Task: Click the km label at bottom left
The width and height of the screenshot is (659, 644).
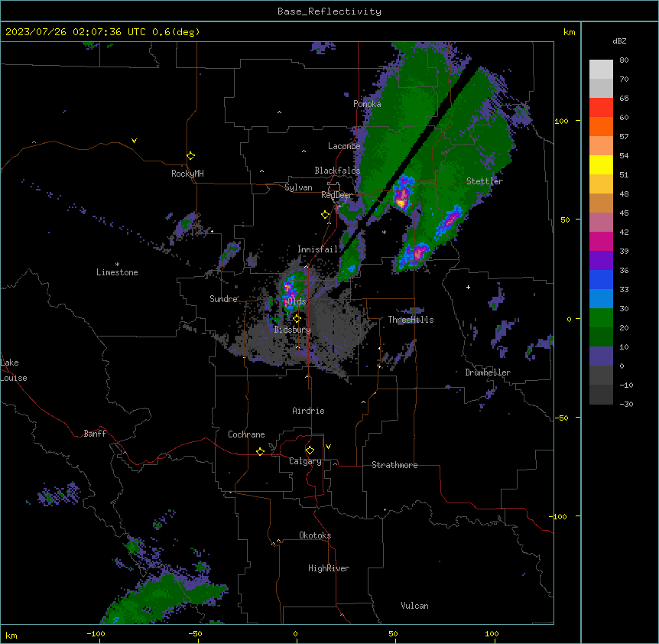Action: point(11,635)
